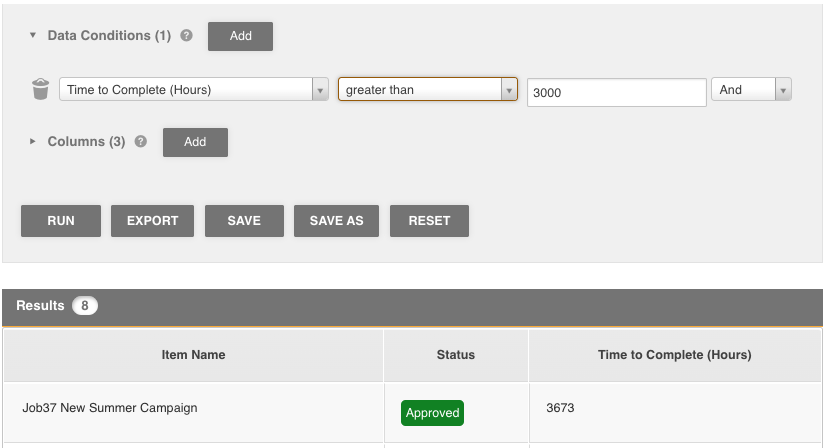
Task: Sort by Item Name column header
Action: click(x=193, y=355)
